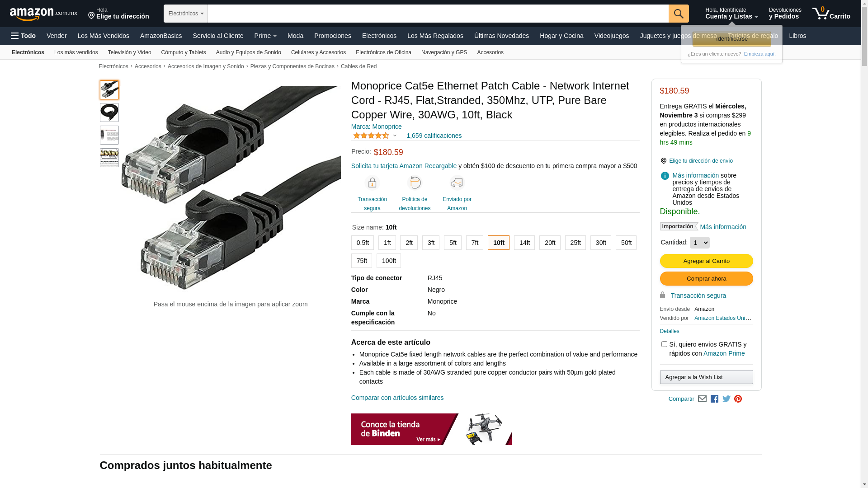Go to Videojuegos in navigation bar
The width and height of the screenshot is (868, 488).
612,36
